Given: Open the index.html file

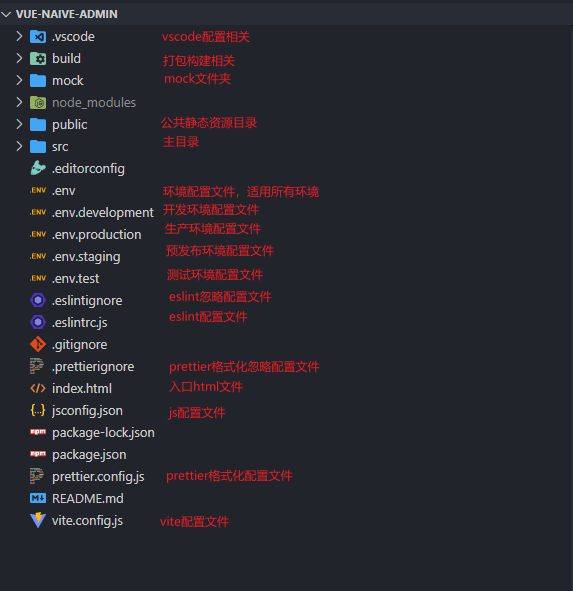Looking at the screenshot, I should [82, 388].
